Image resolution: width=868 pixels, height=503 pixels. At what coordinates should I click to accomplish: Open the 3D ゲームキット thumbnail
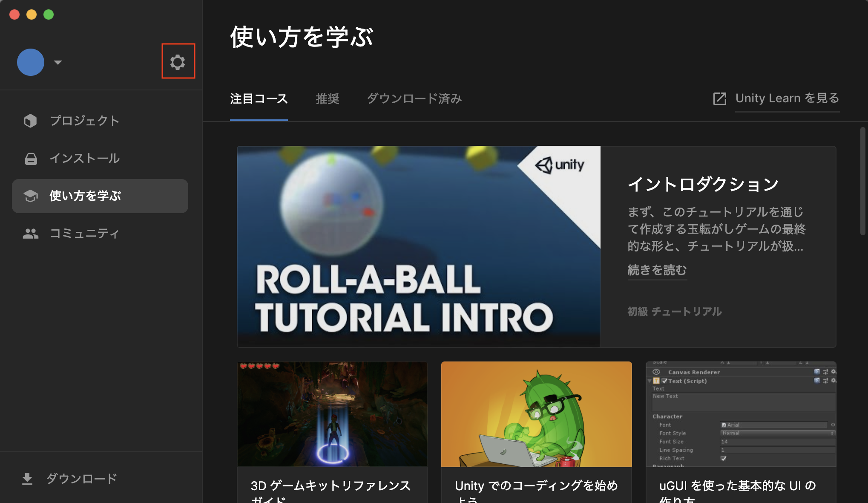coord(332,414)
